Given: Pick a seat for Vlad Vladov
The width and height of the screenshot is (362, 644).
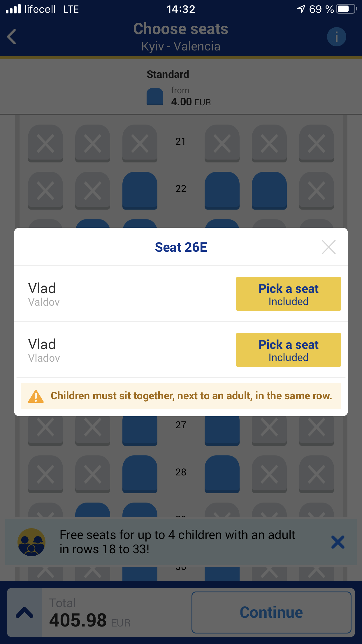Looking at the screenshot, I should [x=288, y=350].
